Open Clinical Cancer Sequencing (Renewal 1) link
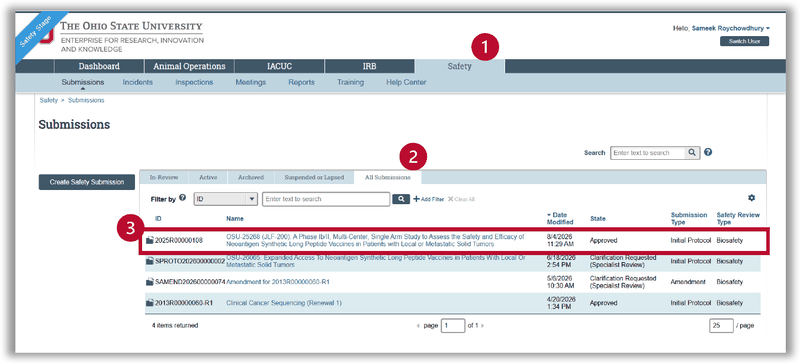 coord(284,303)
